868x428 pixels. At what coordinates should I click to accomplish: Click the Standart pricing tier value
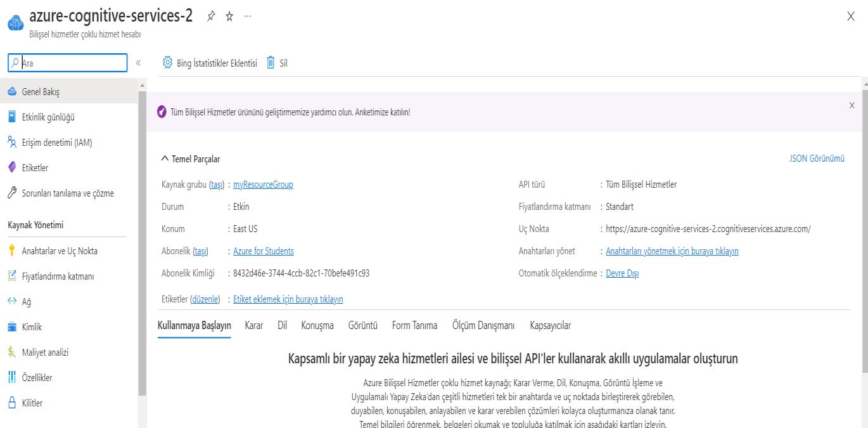pyautogui.click(x=620, y=207)
